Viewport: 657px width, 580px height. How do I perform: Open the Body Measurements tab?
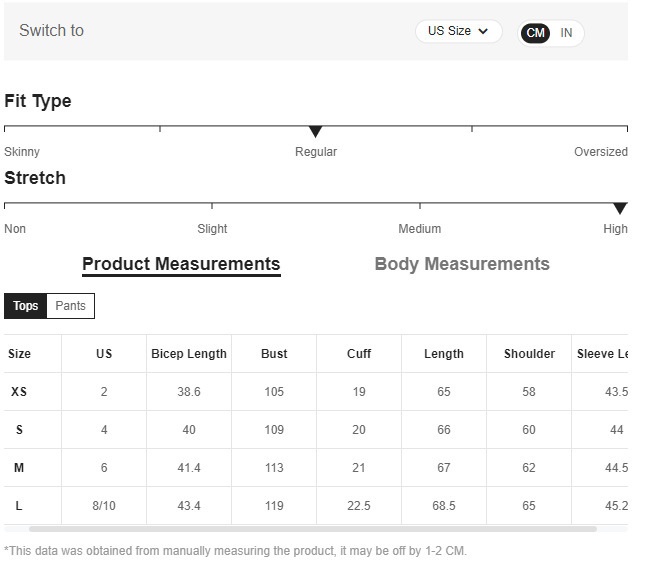tap(462, 264)
